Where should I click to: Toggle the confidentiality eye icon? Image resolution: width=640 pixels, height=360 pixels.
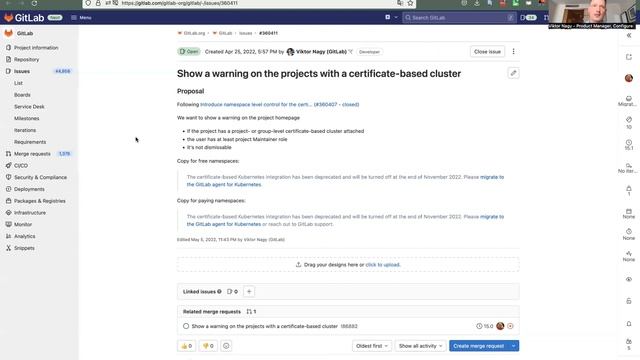coord(629,280)
